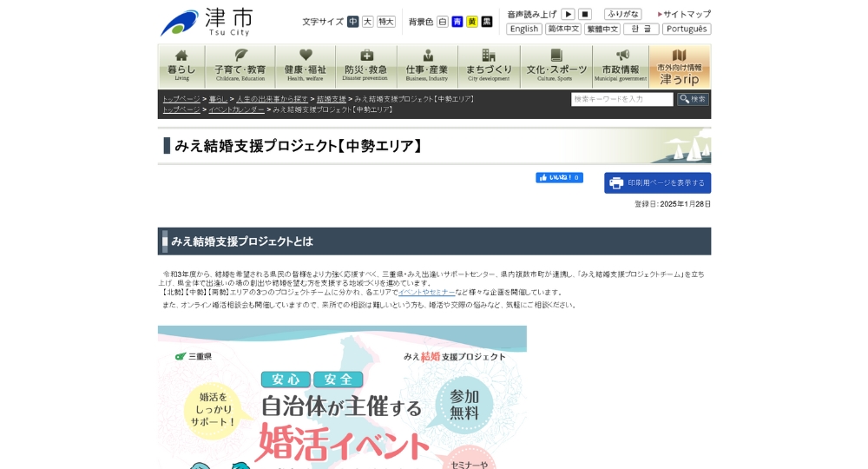The width and height of the screenshot is (868, 469).
Task: Choose white (白) background color
Action: (x=443, y=22)
